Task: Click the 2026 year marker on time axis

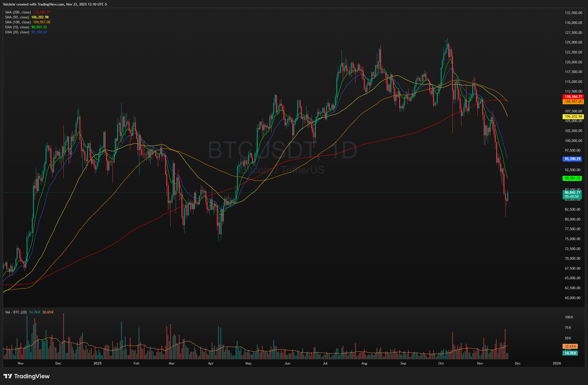Action: pos(557,363)
